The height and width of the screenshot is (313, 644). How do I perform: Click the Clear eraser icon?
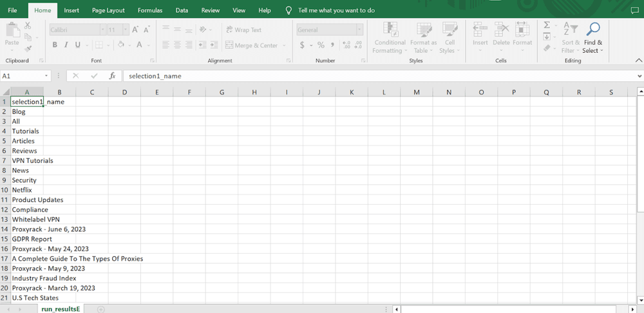coord(547,48)
